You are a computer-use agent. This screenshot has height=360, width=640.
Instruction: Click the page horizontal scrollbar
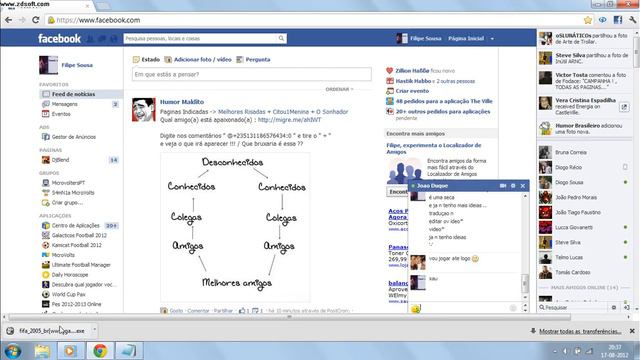[289, 317]
